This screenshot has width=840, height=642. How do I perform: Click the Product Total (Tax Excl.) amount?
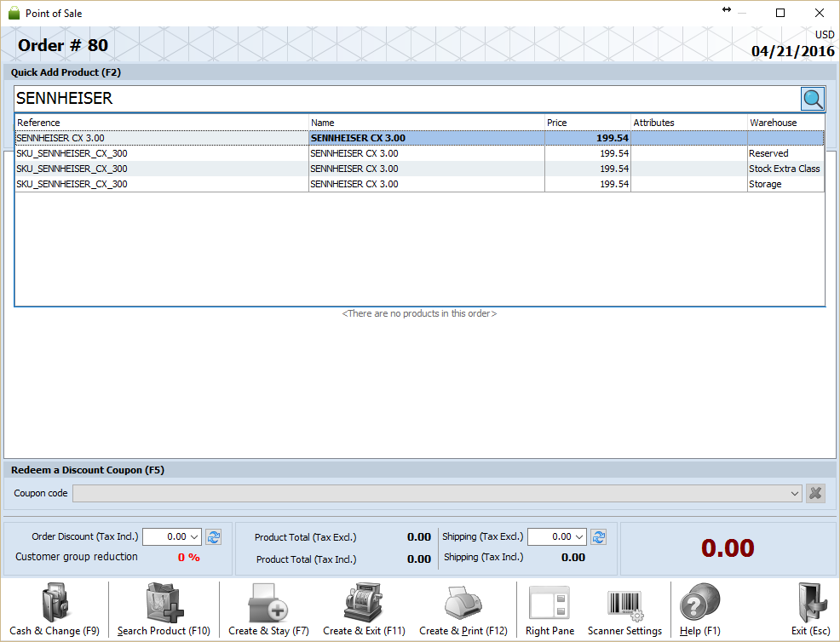click(419, 537)
